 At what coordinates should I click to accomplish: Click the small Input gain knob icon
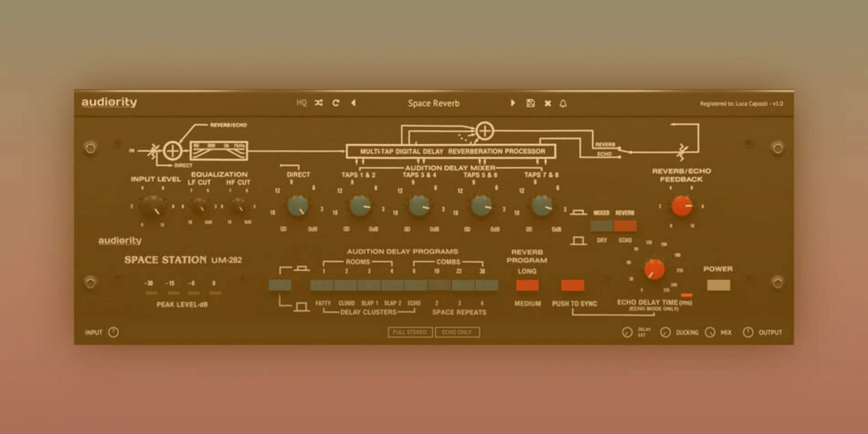point(113,332)
